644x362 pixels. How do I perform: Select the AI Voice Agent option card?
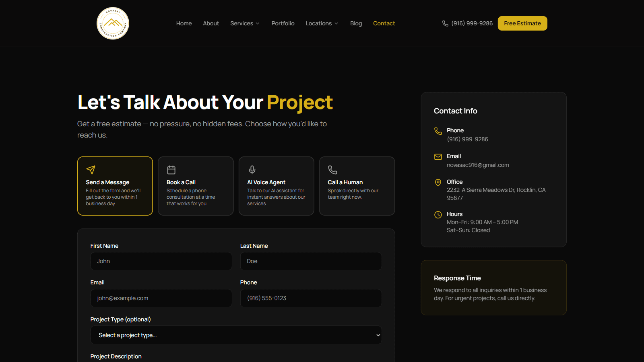click(x=276, y=186)
